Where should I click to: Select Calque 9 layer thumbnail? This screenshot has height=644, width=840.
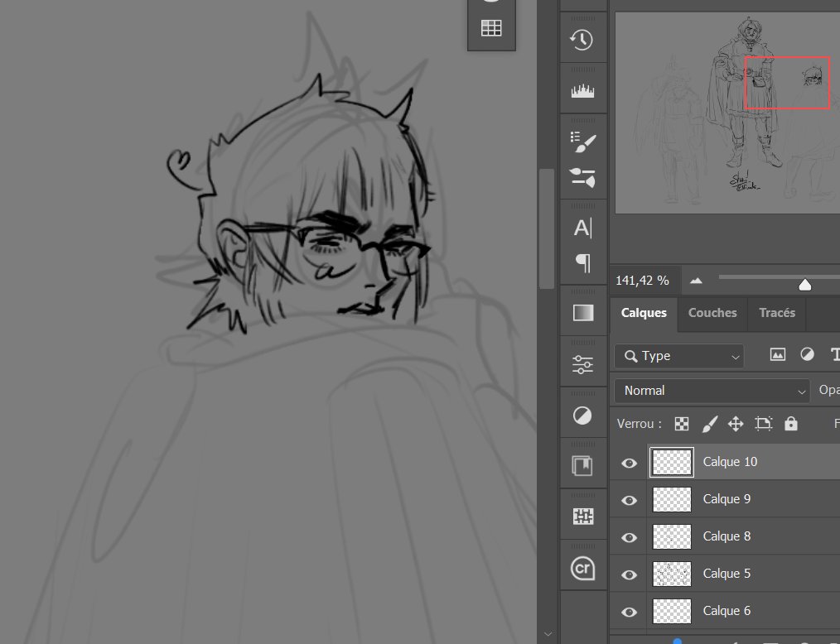(672, 499)
